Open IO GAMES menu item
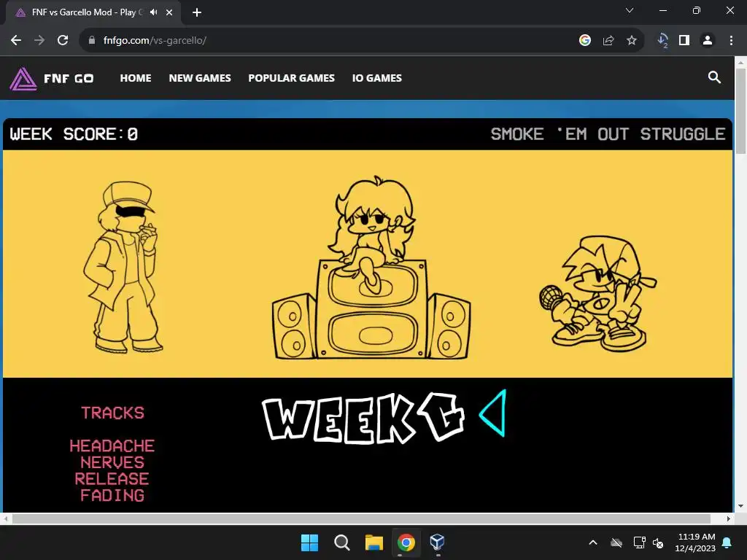 tap(377, 78)
